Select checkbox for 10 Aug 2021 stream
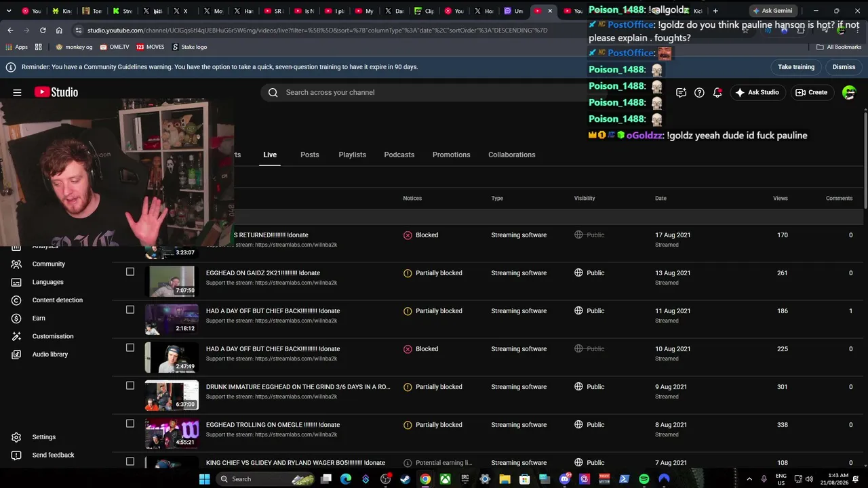Image resolution: width=868 pixels, height=488 pixels. click(x=130, y=348)
